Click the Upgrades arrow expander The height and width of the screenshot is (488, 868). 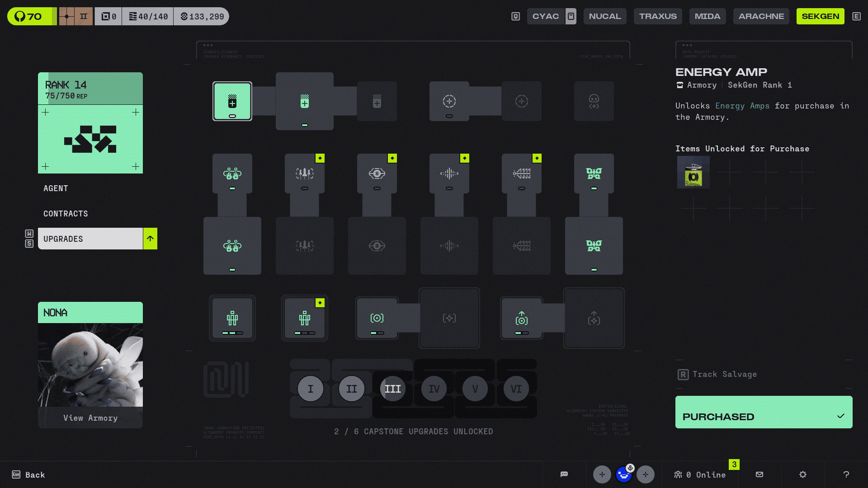(x=150, y=239)
